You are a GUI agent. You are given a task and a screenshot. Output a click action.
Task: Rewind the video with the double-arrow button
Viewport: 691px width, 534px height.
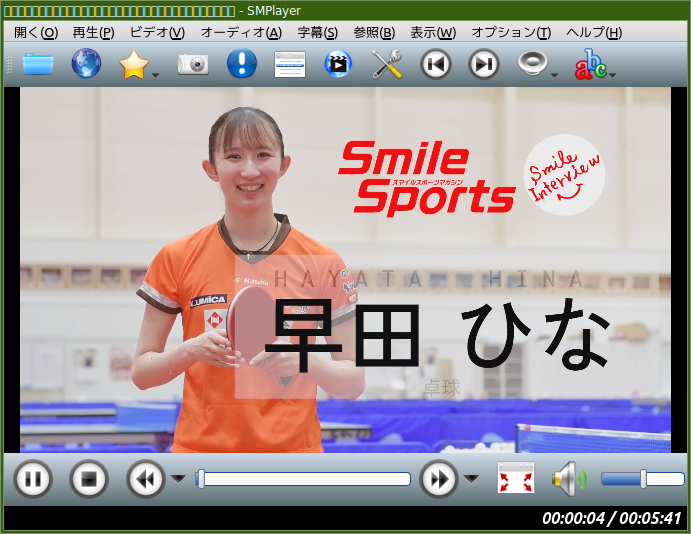[146, 478]
